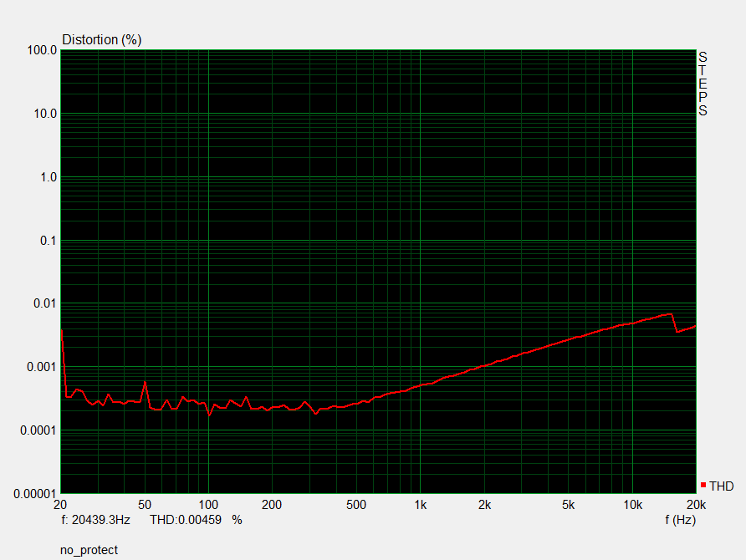Click the 5k x-axis tick label
Screen dimensions: 746x560
(x=569, y=505)
